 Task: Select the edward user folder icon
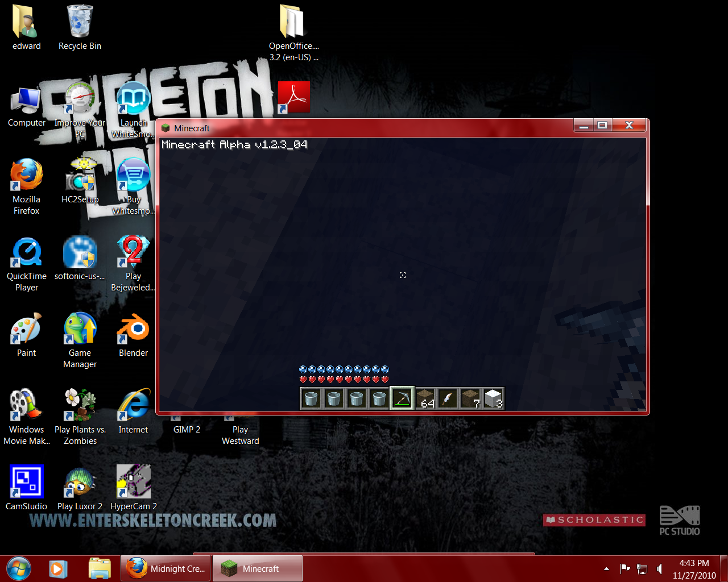[26, 27]
